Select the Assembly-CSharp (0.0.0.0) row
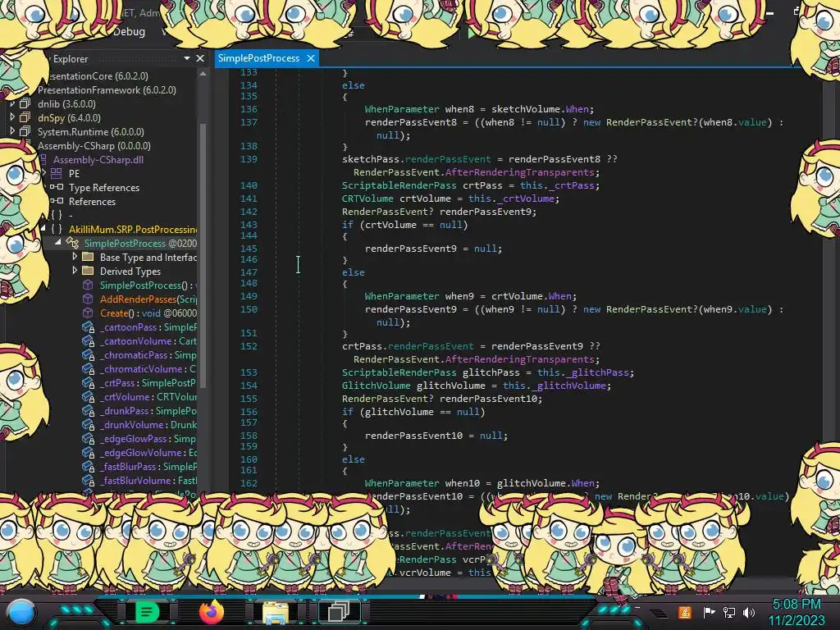Screen dimensions: 840x630 [x=94, y=145]
